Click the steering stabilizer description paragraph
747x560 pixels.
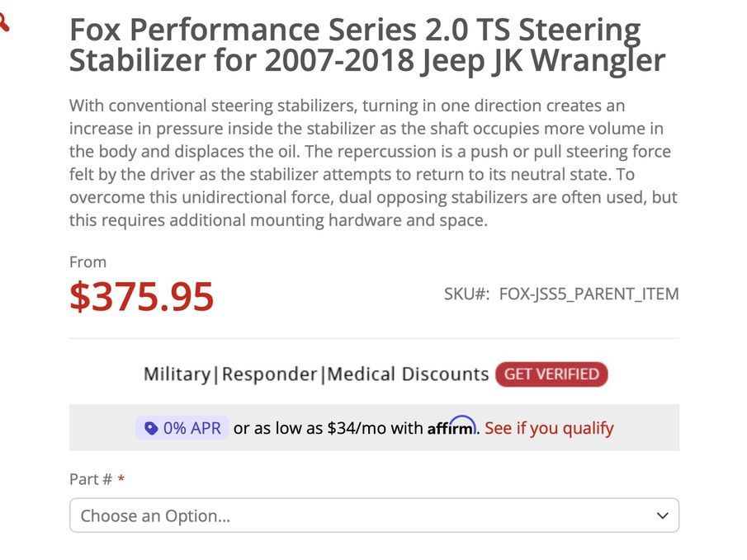point(373,162)
